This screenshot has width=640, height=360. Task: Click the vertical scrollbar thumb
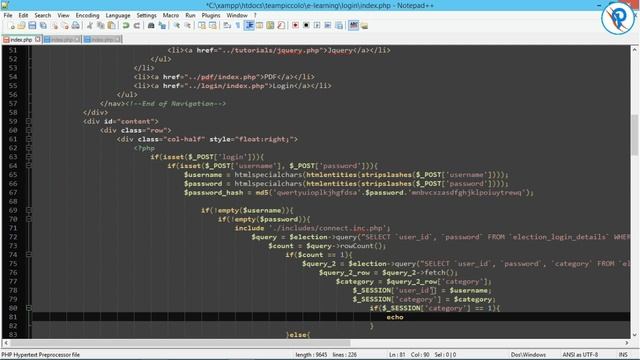[x=634, y=135]
